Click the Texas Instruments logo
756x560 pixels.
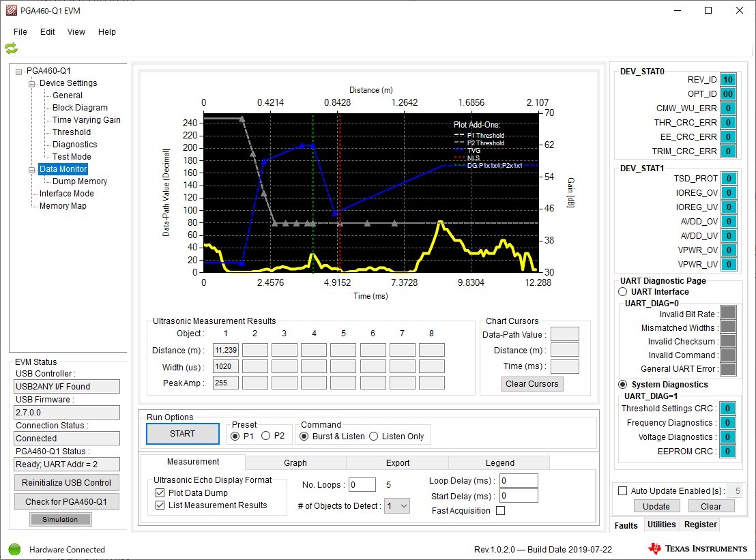[x=697, y=548]
